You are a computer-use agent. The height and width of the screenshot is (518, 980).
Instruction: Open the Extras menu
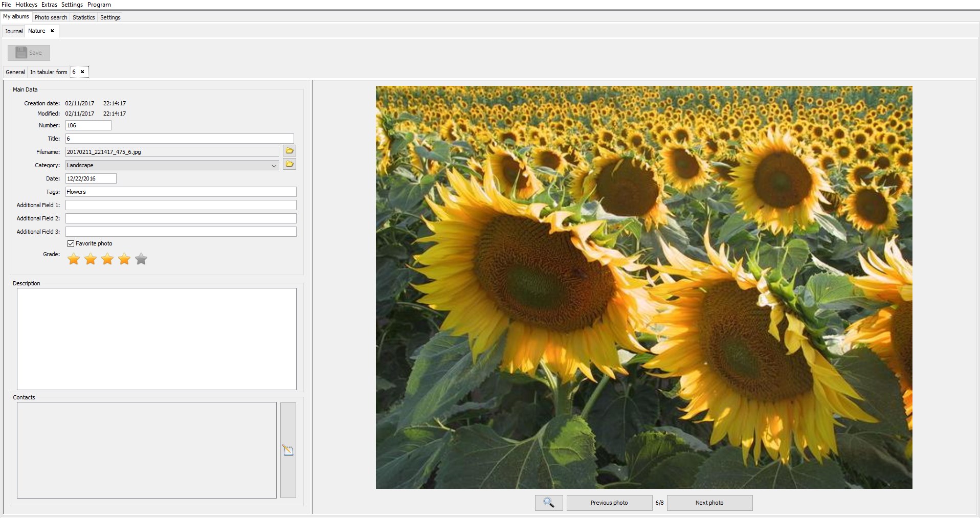point(49,5)
